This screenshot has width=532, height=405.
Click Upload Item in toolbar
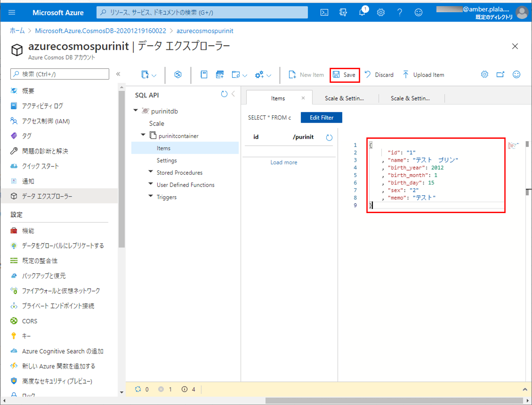(x=423, y=75)
